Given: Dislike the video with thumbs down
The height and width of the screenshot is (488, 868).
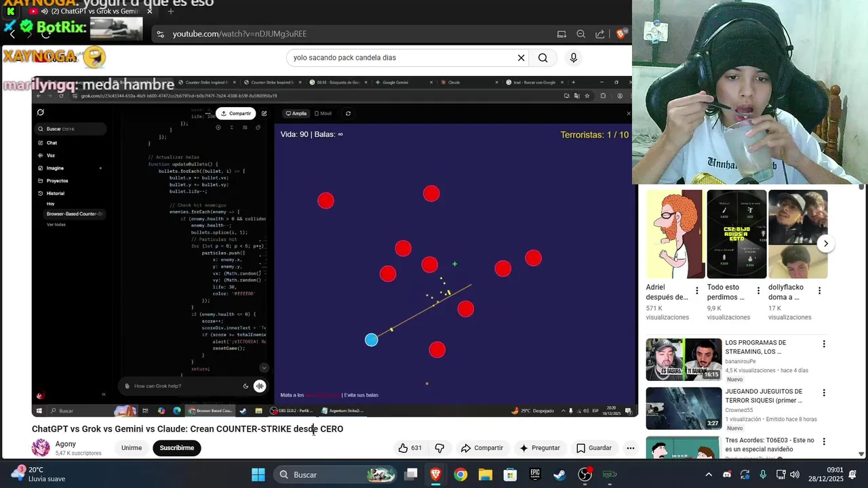Looking at the screenshot, I should [439, 448].
